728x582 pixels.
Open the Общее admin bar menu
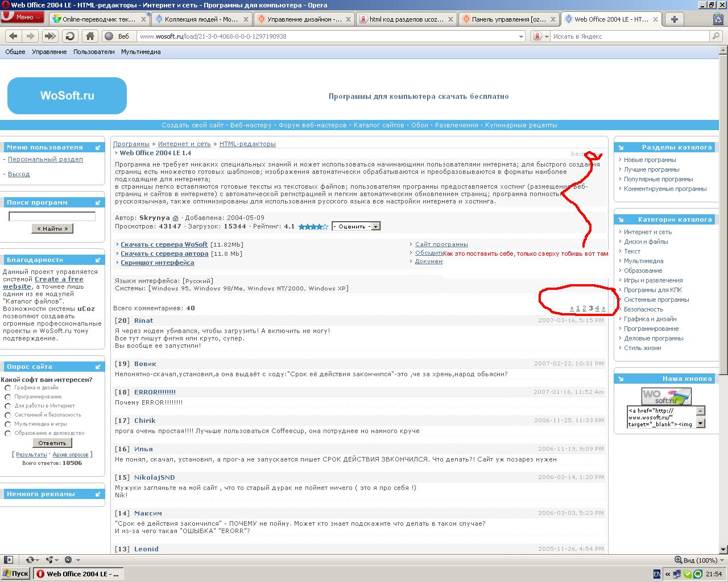tap(15, 52)
